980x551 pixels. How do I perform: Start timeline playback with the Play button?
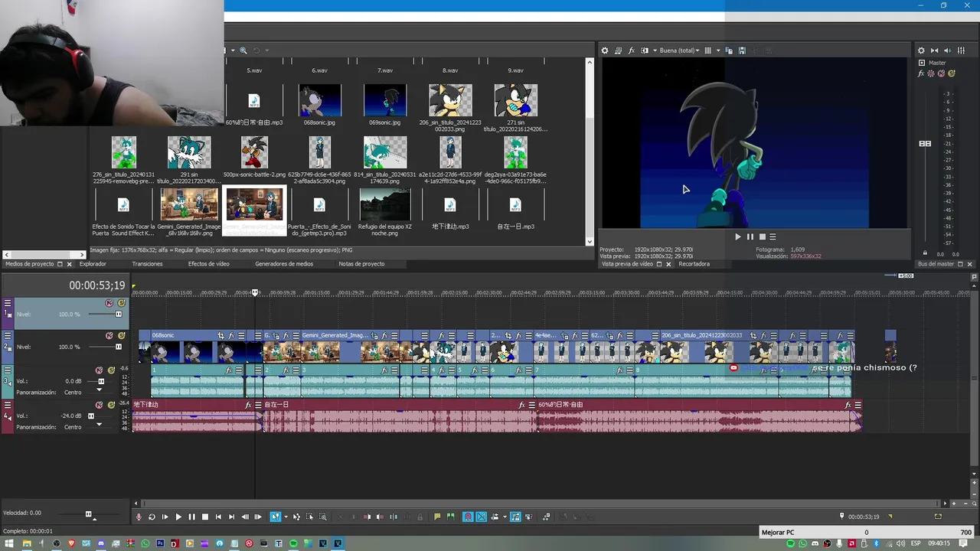point(178,517)
